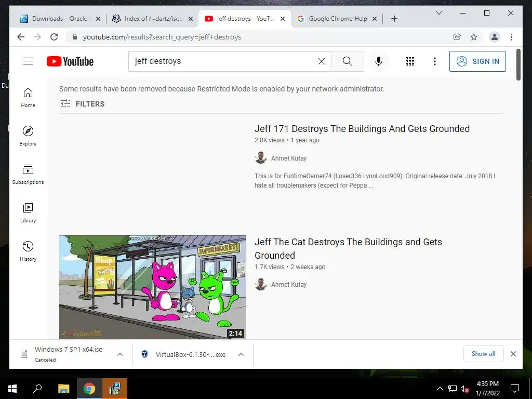
Task: Open the FILTERS panel
Action: pos(83,104)
